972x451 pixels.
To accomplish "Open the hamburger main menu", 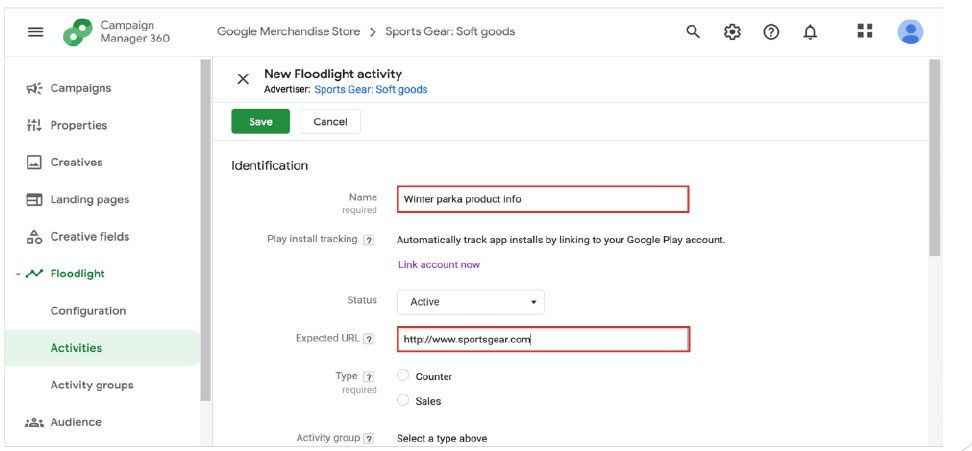I will [x=36, y=32].
